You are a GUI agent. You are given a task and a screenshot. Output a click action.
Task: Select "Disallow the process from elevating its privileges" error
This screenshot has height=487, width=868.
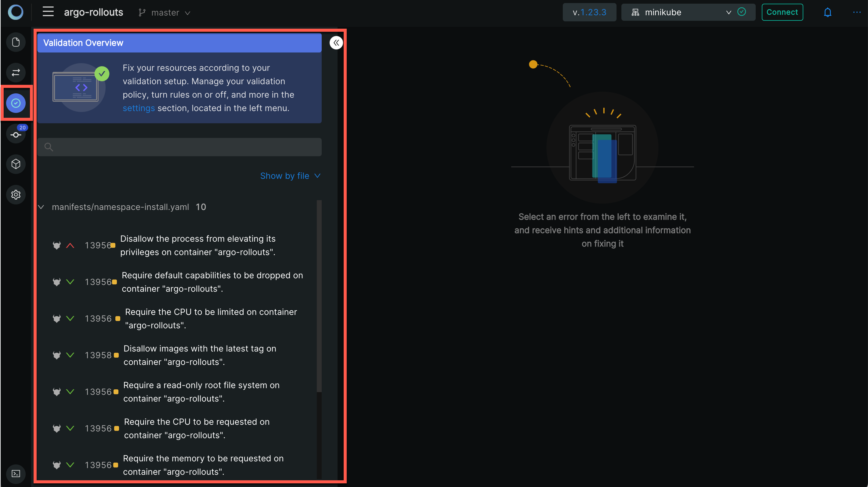pos(198,245)
